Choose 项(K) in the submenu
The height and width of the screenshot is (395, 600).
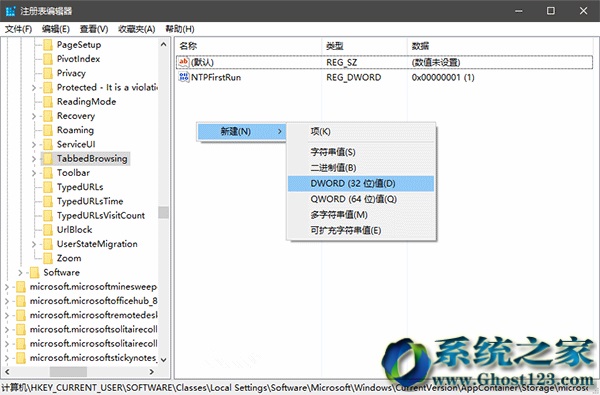(361, 132)
